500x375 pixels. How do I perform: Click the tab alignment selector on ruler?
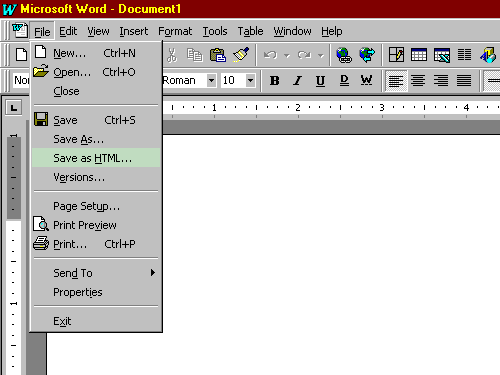click(14, 108)
